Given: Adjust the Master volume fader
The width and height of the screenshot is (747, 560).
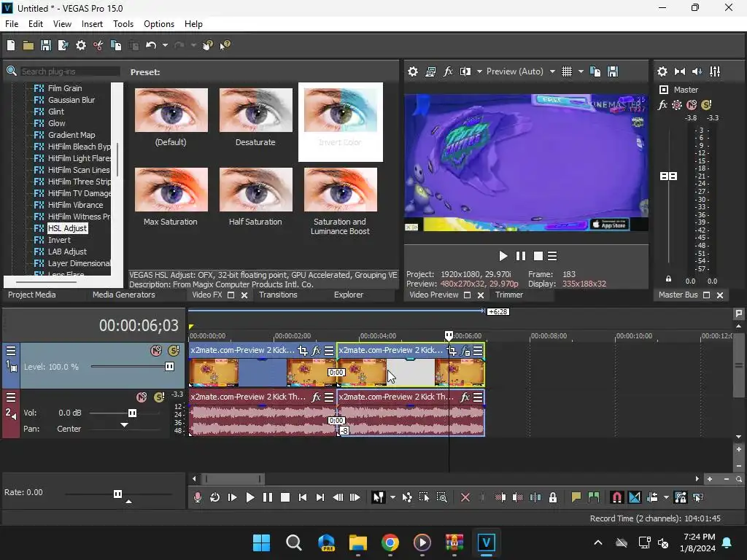Looking at the screenshot, I should tap(668, 176).
